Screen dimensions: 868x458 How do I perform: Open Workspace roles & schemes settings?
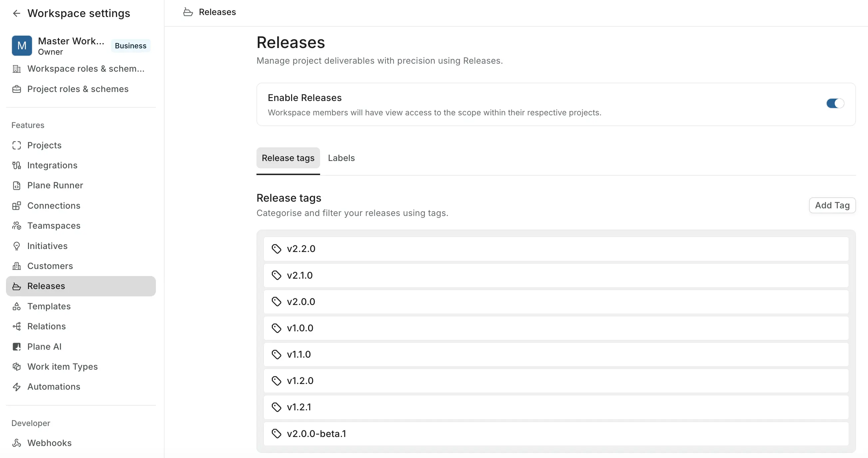pos(81,69)
